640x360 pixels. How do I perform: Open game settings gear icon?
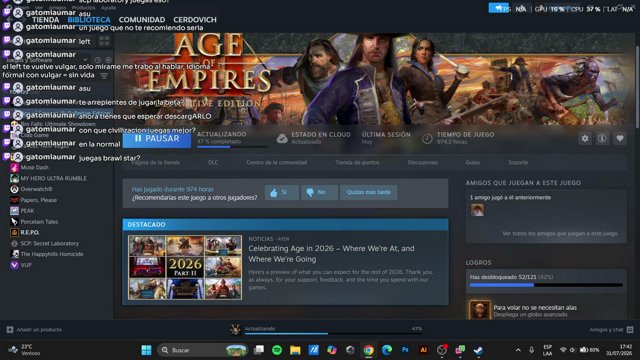(585, 138)
